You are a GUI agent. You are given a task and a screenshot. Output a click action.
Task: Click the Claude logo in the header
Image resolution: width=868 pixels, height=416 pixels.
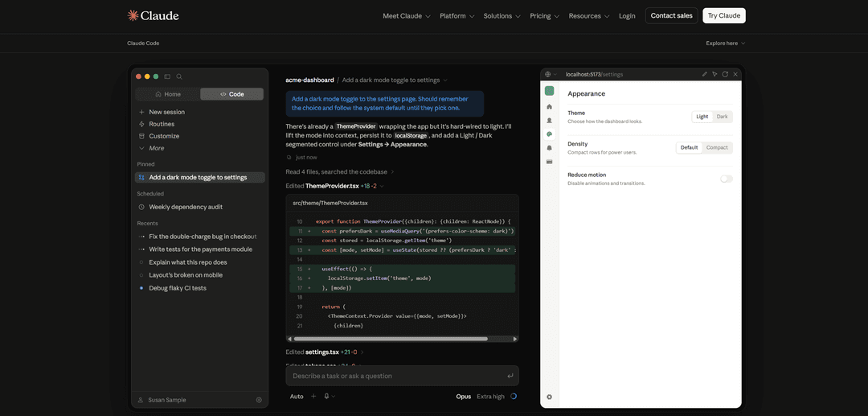pyautogui.click(x=153, y=15)
